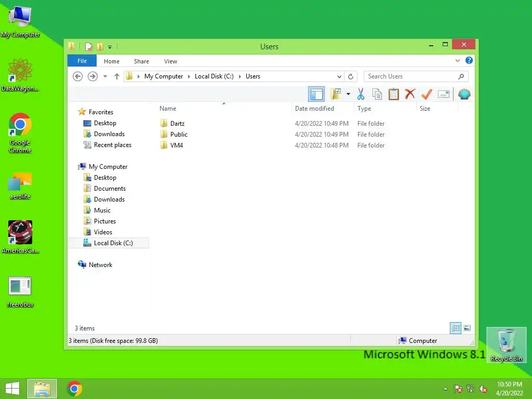The width and height of the screenshot is (532, 399).
Task: Expand the breadcrumb arrow after My Computer
Action: [189, 76]
